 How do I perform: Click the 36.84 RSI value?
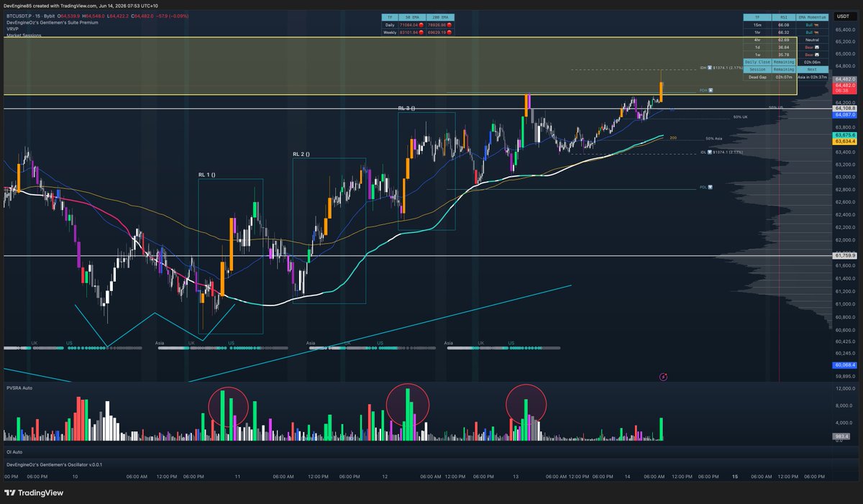pyautogui.click(x=784, y=47)
